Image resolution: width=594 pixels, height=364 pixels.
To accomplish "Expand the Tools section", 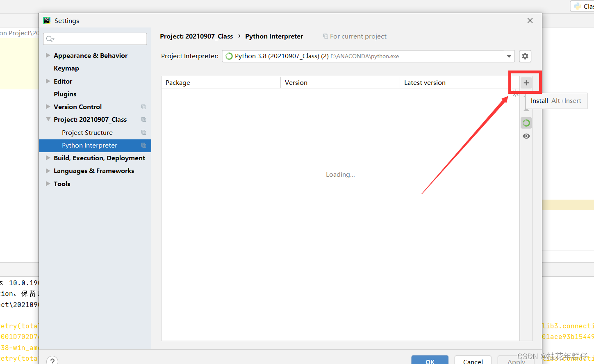I will (x=48, y=184).
